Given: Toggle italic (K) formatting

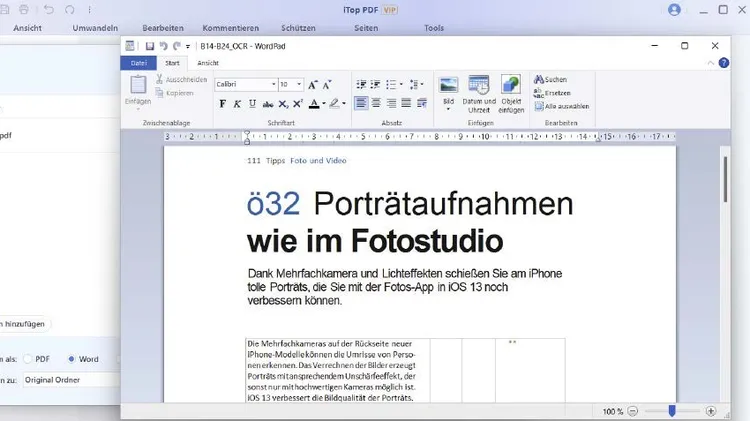Looking at the screenshot, I should tap(237, 103).
